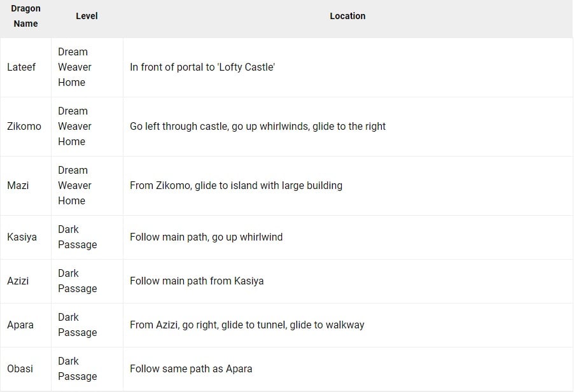Click Dream Weaver Home level in Lateef's row
Image resolution: width=574 pixels, height=392 pixels.
coord(74,67)
